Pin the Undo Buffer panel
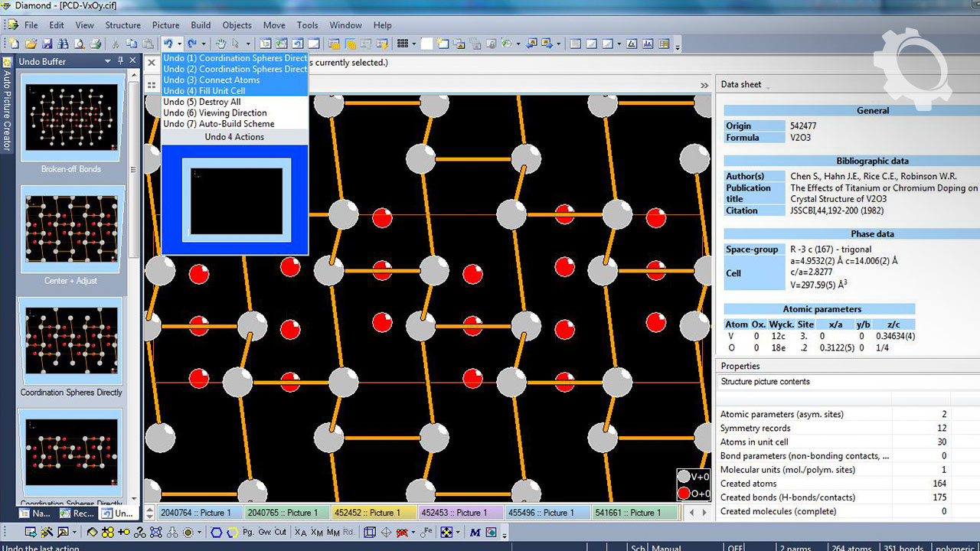 coord(120,61)
